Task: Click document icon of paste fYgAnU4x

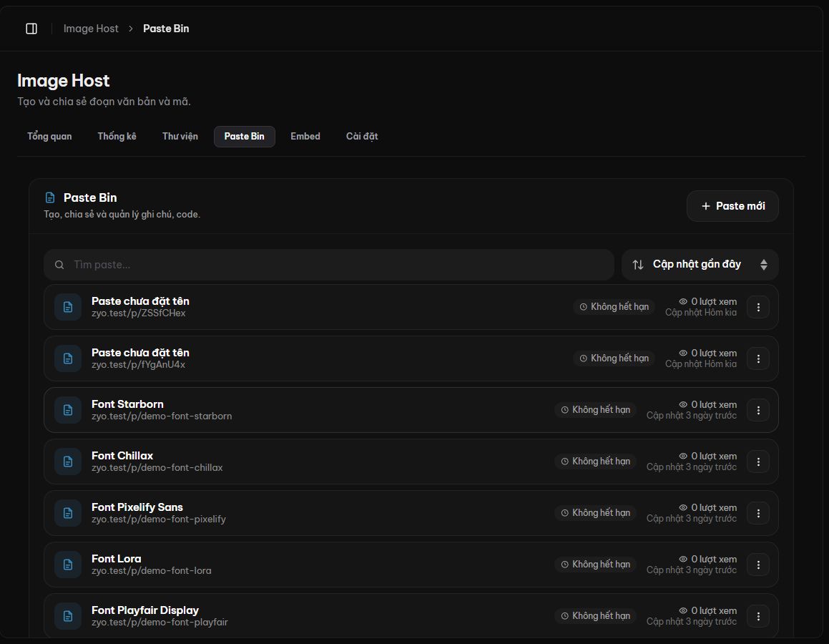Action: tap(68, 358)
